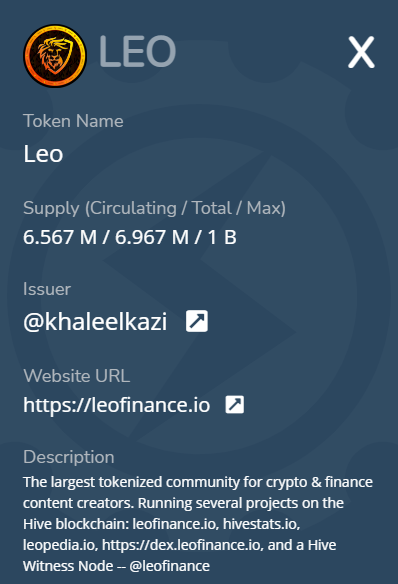Click the Description heading
Screen dimensions: 398x584
tap(69, 457)
